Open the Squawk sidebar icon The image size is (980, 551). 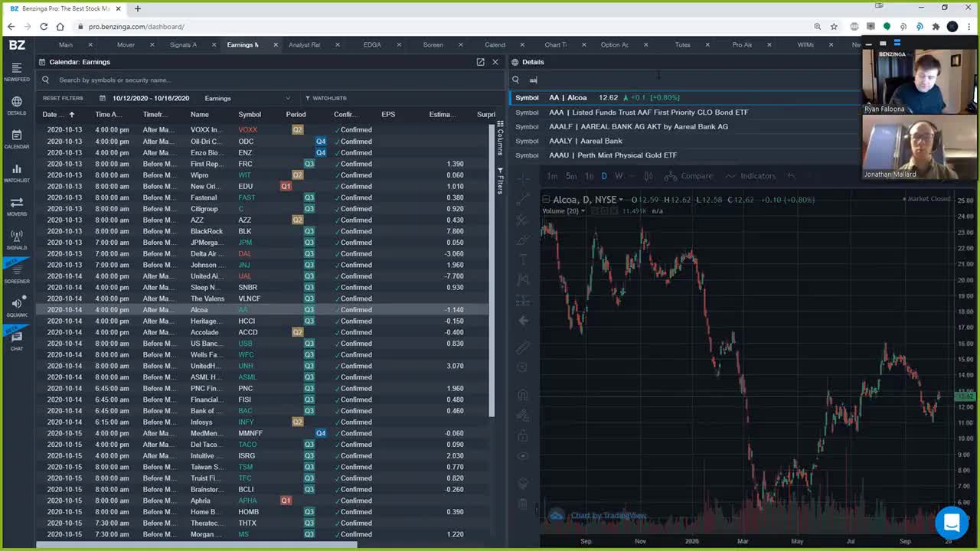[x=17, y=308]
